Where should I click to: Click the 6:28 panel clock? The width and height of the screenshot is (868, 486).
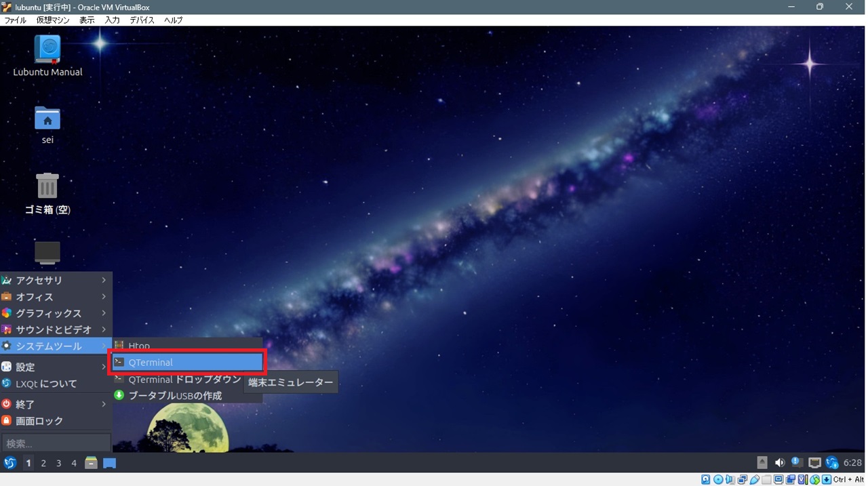coord(852,463)
